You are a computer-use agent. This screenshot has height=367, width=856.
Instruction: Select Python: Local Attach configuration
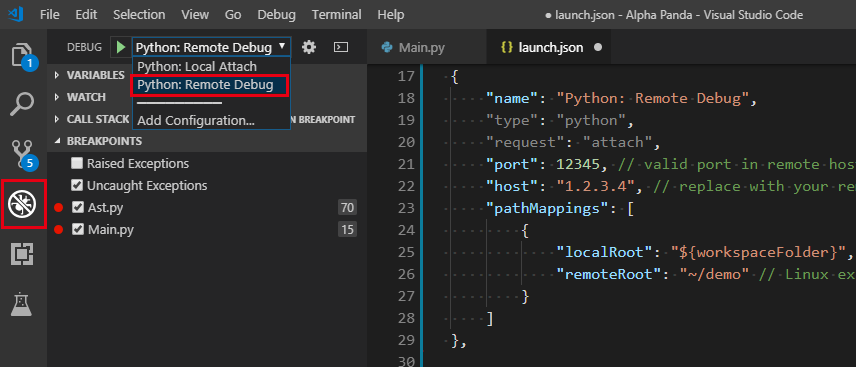tap(197, 67)
